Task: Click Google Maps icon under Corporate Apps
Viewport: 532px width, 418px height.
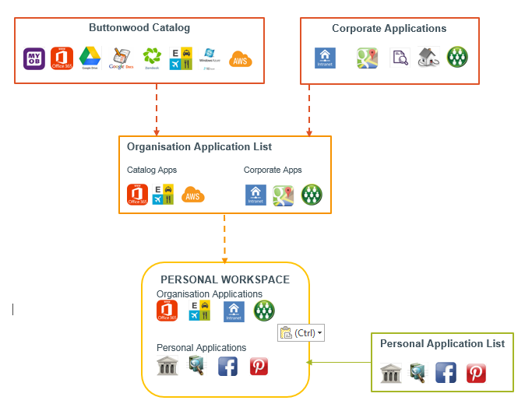Action: [284, 195]
